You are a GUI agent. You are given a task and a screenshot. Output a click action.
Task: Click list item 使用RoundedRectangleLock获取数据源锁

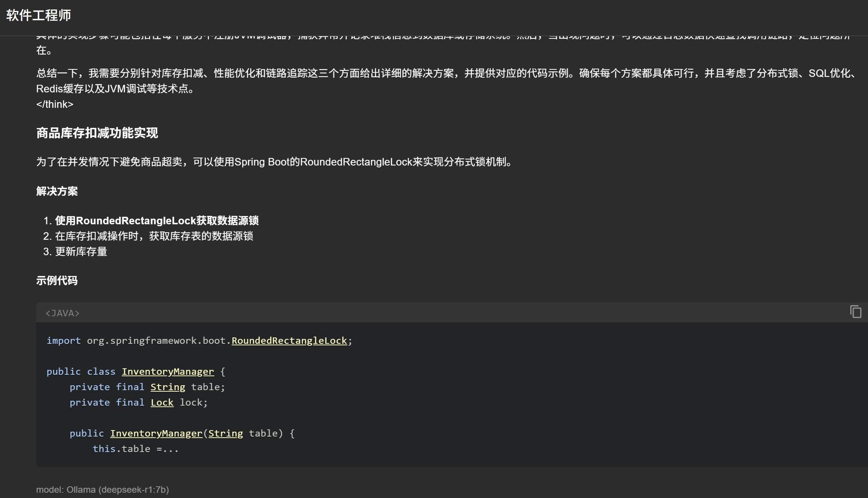coord(157,221)
